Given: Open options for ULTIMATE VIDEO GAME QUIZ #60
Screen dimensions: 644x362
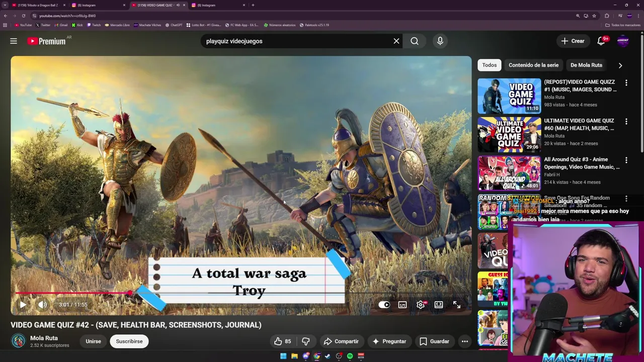Looking at the screenshot, I should (626, 121).
